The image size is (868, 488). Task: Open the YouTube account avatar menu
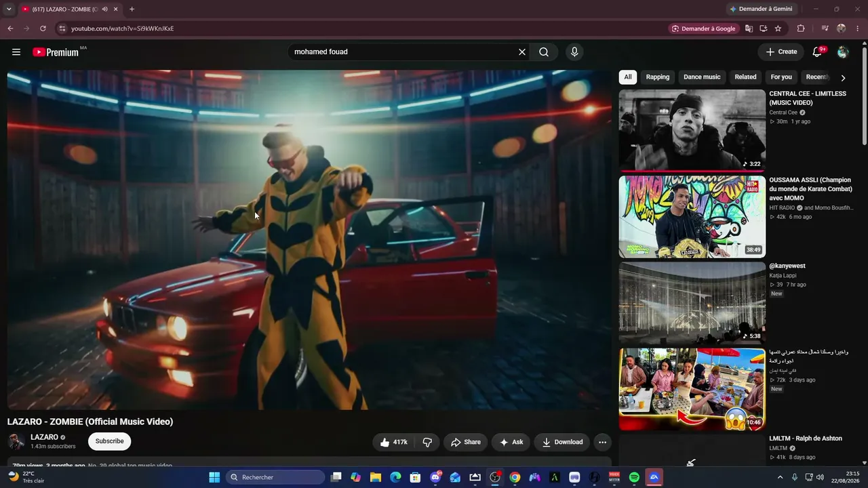click(843, 52)
